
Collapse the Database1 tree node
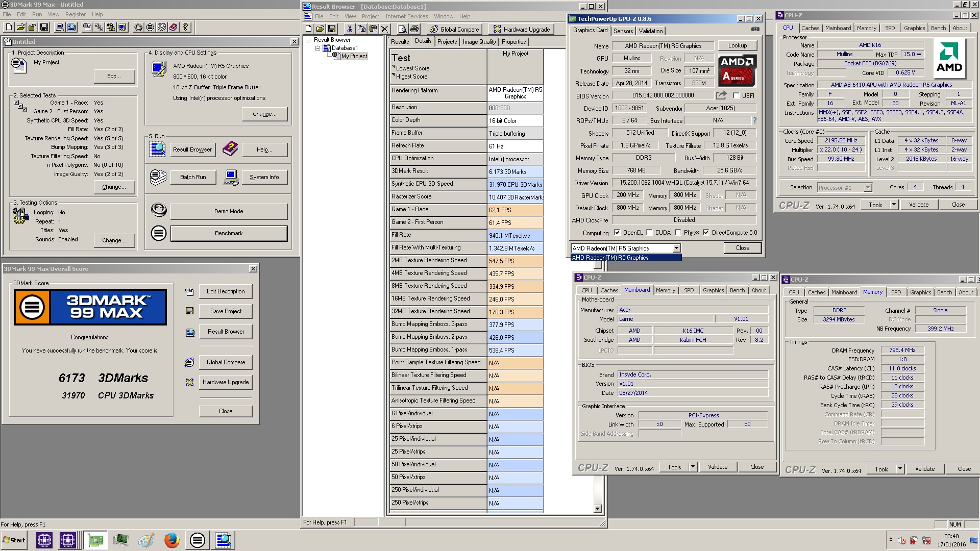(317, 48)
